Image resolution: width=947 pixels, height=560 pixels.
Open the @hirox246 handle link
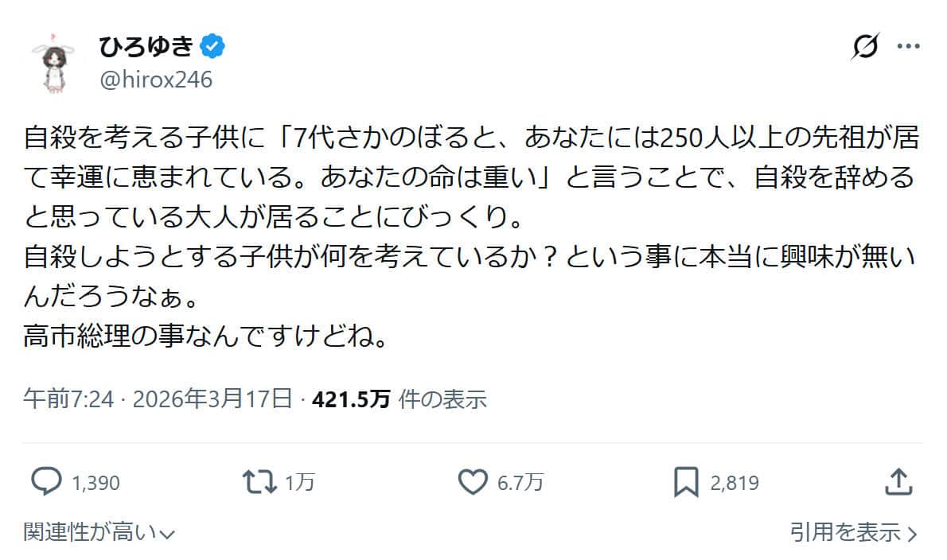click(x=155, y=80)
